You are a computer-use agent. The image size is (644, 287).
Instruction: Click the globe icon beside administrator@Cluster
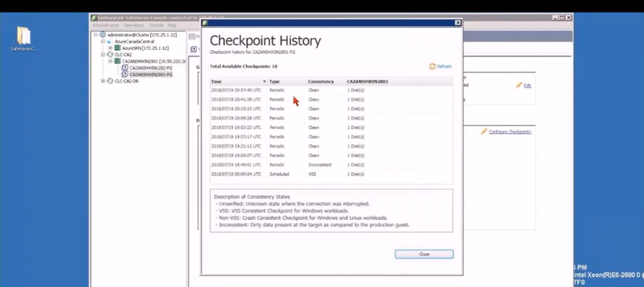point(102,35)
